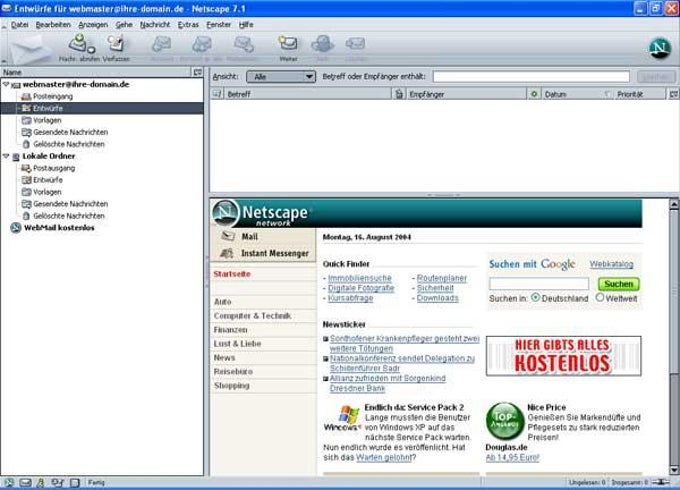Viewport: 680px width, 490px height.
Task: Open Computer & Technik category
Action: point(252,316)
